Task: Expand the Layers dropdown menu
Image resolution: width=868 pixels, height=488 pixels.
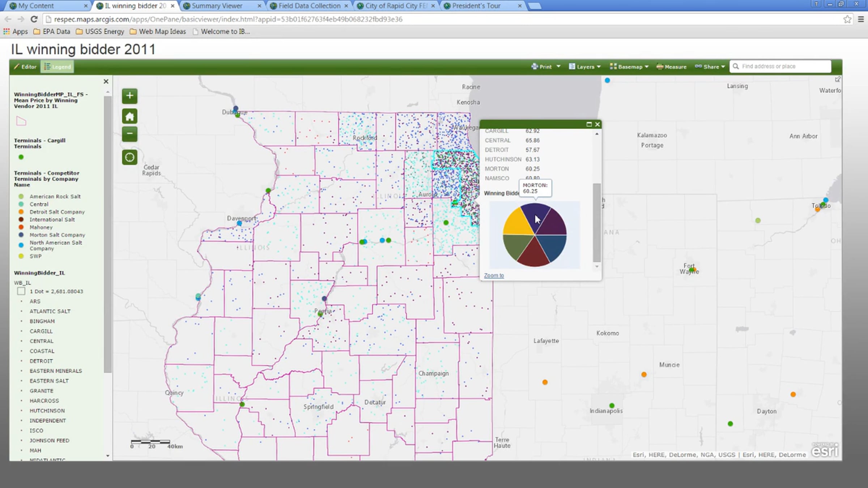Action: click(x=585, y=67)
